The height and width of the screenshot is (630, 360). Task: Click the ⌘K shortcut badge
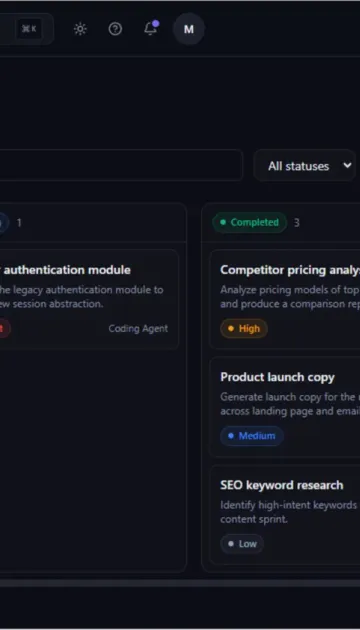click(x=29, y=29)
